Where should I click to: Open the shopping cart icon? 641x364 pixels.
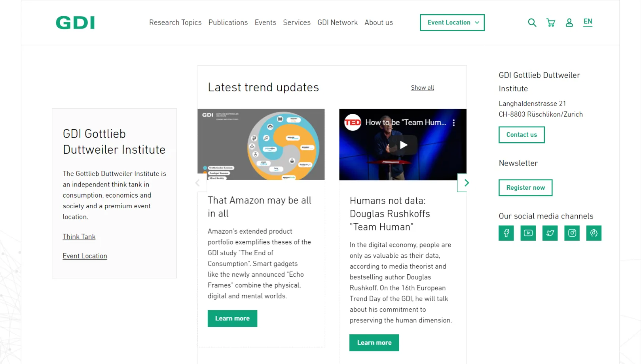550,23
